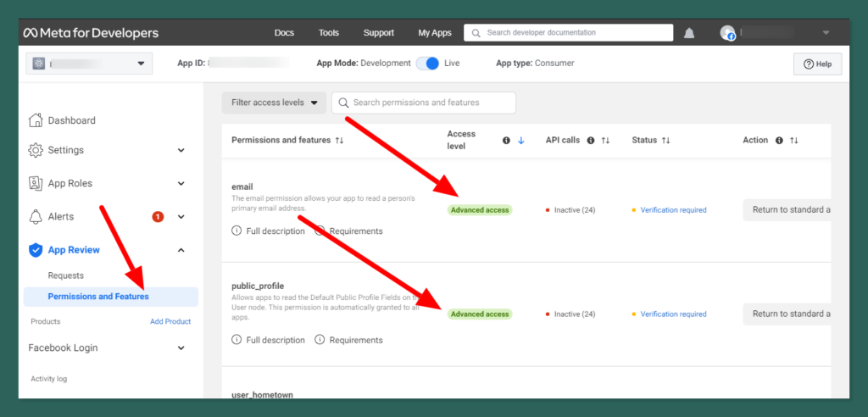This screenshot has height=417, width=868.
Task: Open the Docs menu in top bar
Action: (284, 33)
